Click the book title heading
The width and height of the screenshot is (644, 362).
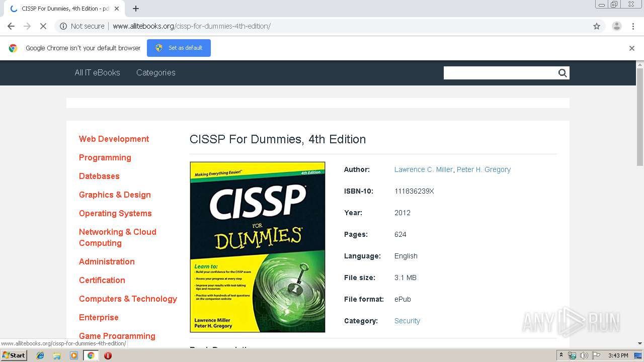point(278,139)
